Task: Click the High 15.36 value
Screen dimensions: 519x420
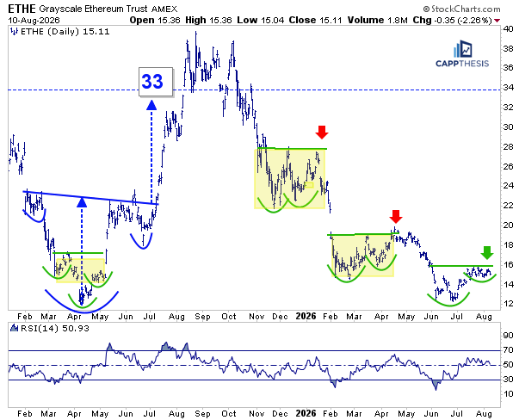Action: click(x=208, y=20)
